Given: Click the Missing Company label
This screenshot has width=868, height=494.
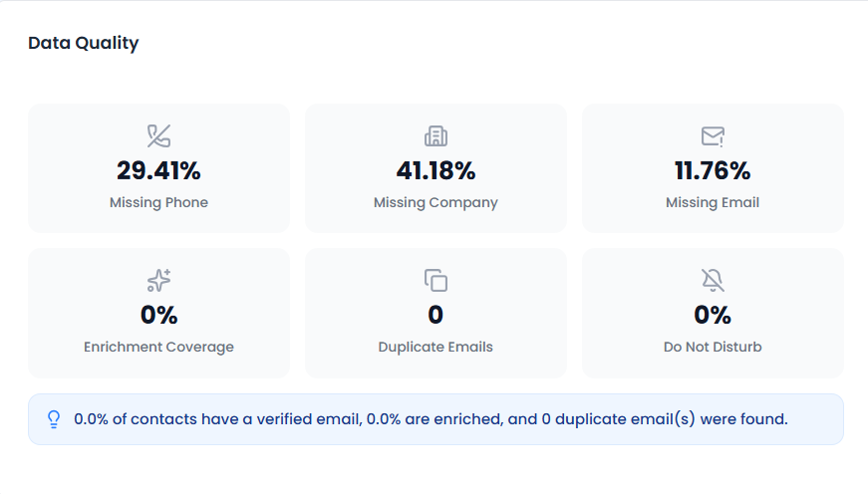Looking at the screenshot, I should [435, 202].
